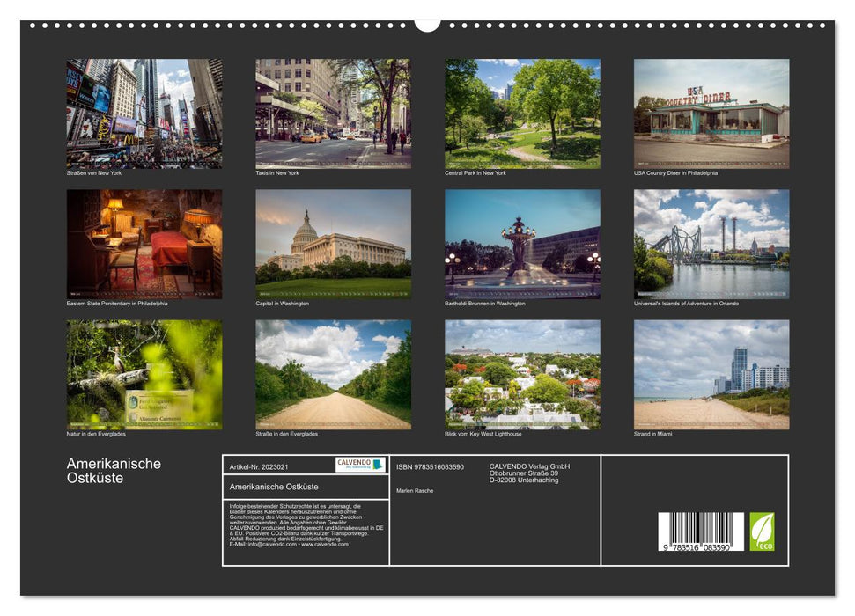Click the Artikel-Nr. 2023021 label

261,466
